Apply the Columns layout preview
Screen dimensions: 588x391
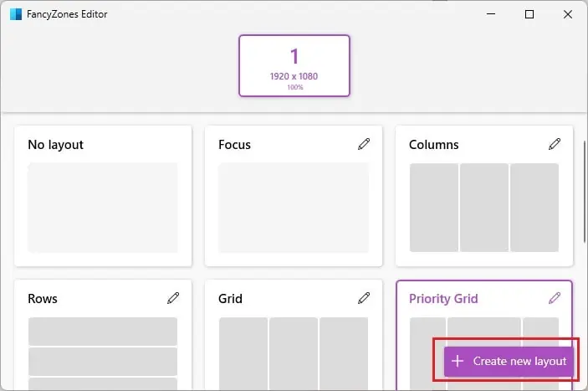(483, 208)
